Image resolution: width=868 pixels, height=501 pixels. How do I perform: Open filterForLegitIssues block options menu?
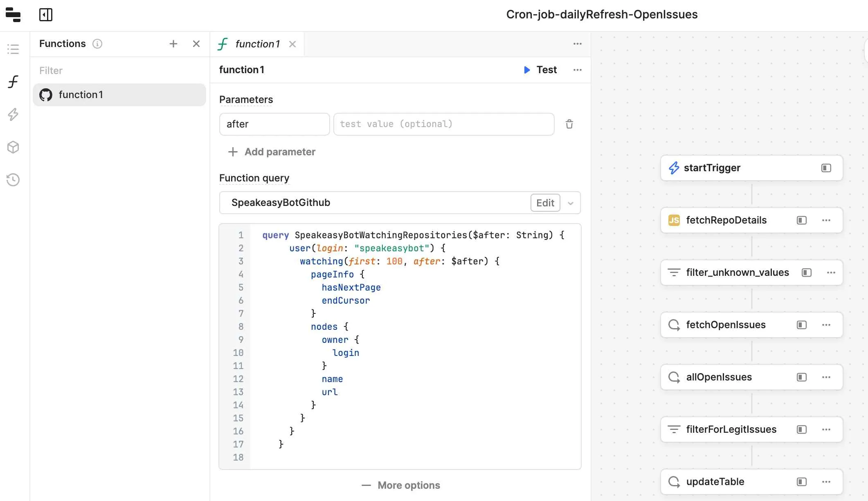tap(826, 429)
